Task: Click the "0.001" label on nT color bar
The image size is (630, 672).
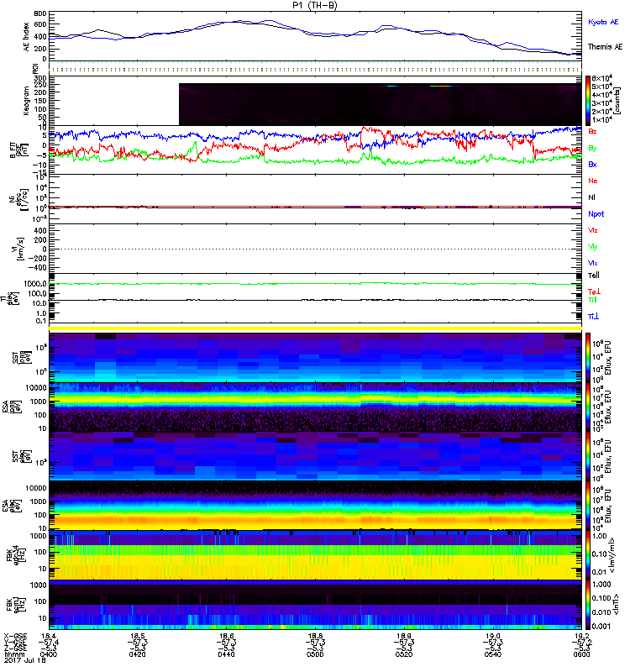Action: point(601,626)
